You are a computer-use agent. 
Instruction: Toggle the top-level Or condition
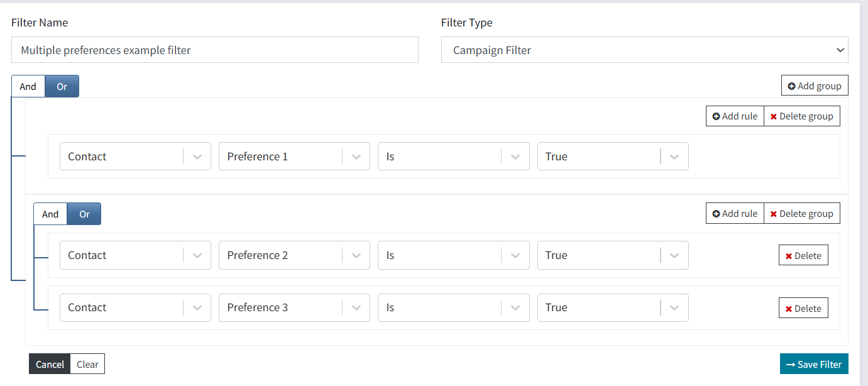[62, 86]
